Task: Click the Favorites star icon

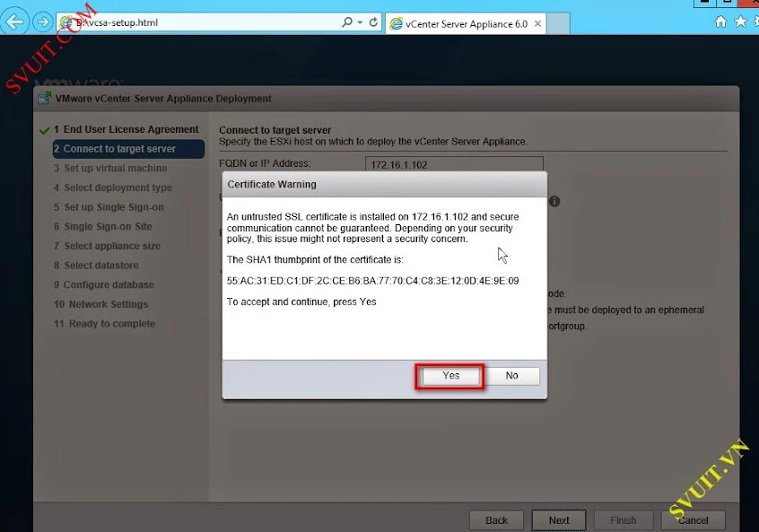Action: 740,22
